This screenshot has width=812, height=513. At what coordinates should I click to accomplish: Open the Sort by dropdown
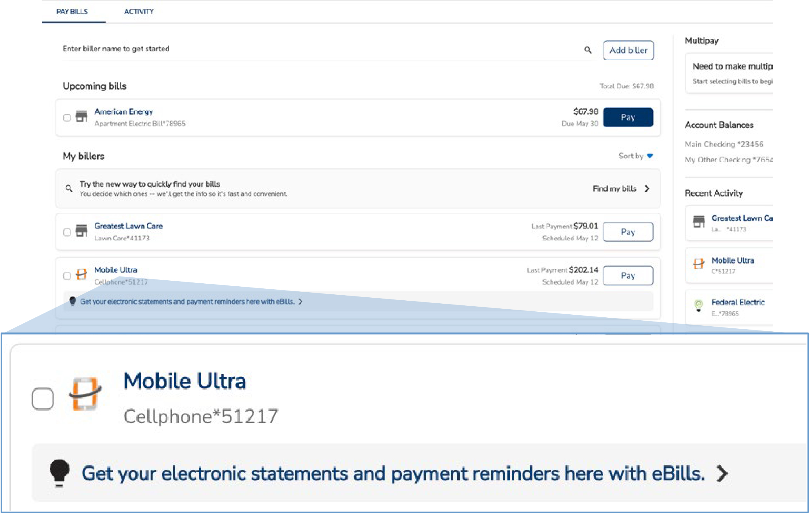click(636, 156)
